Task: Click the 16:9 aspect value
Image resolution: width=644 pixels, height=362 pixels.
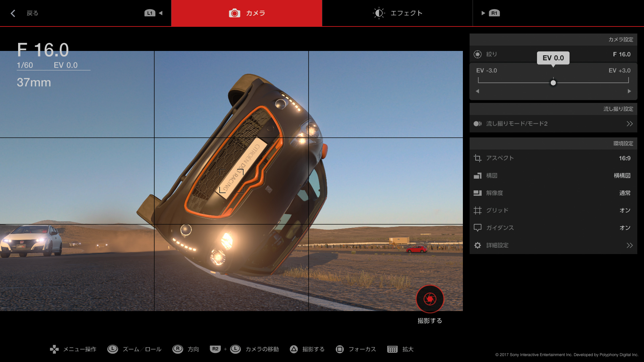Action: [625, 158]
